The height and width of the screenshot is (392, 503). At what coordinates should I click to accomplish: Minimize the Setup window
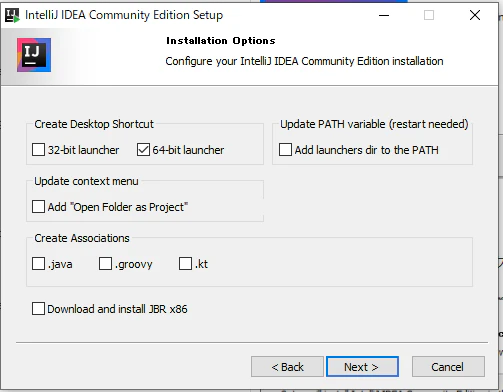click(x=384, y=15)
